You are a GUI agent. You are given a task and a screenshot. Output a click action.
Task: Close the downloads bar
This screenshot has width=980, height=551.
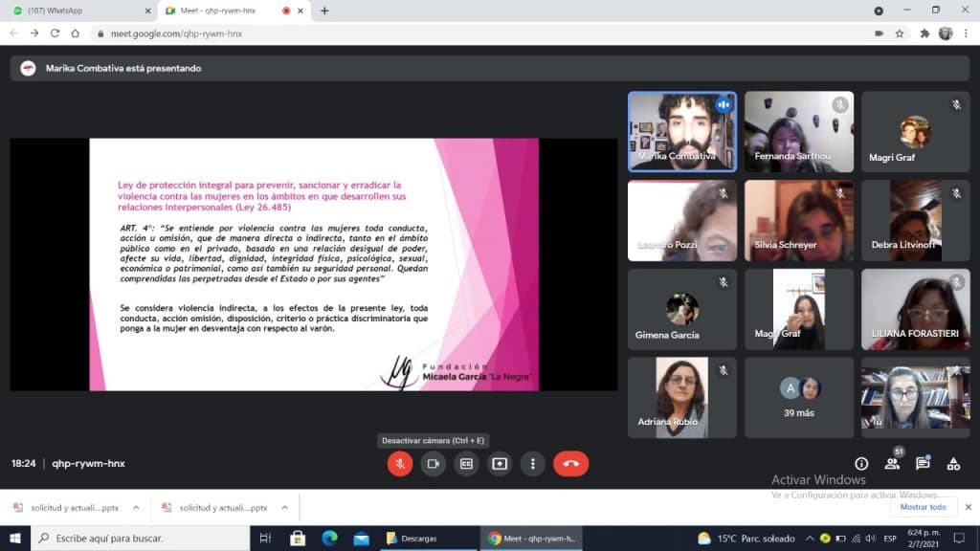[x=969, y=507]
